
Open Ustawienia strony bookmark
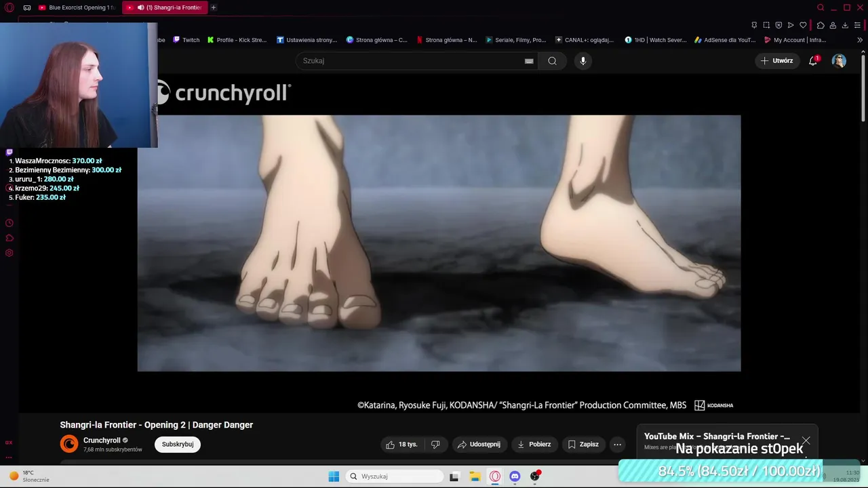[x=307, y=40]
